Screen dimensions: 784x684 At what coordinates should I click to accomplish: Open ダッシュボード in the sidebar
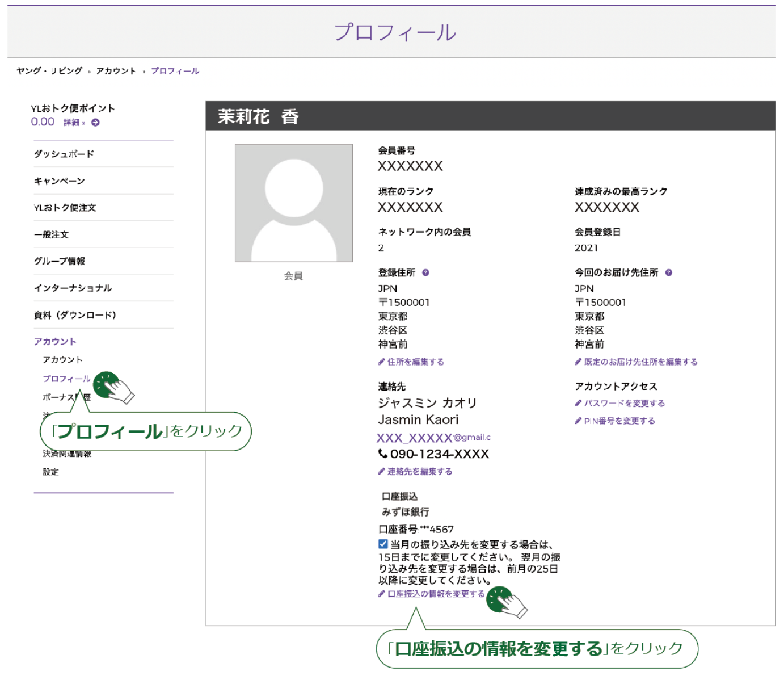[x=64, y=154]
